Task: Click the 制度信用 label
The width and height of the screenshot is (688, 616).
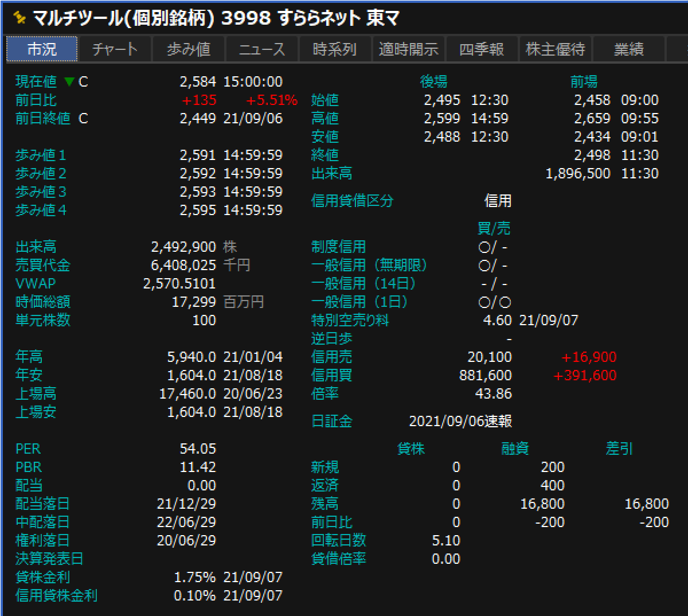Action: [x=338, y=247]
